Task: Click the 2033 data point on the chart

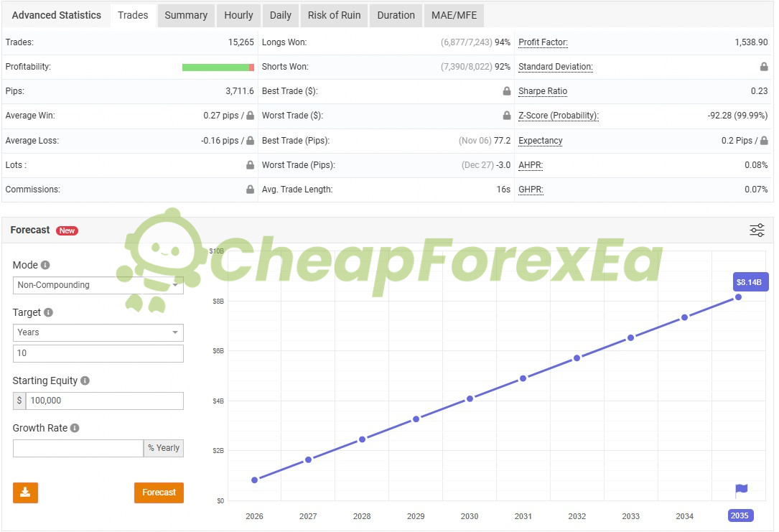Action: (x=630, y=337)
